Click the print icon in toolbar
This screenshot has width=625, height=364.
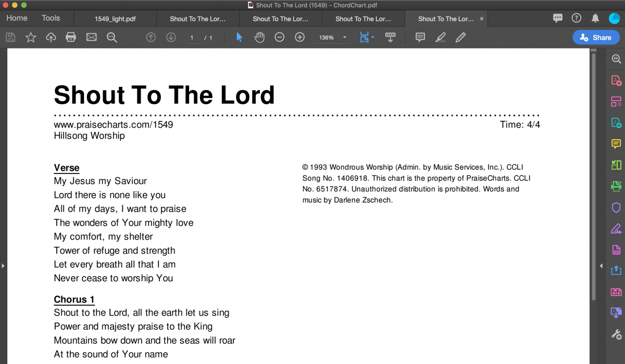point(71,37)
